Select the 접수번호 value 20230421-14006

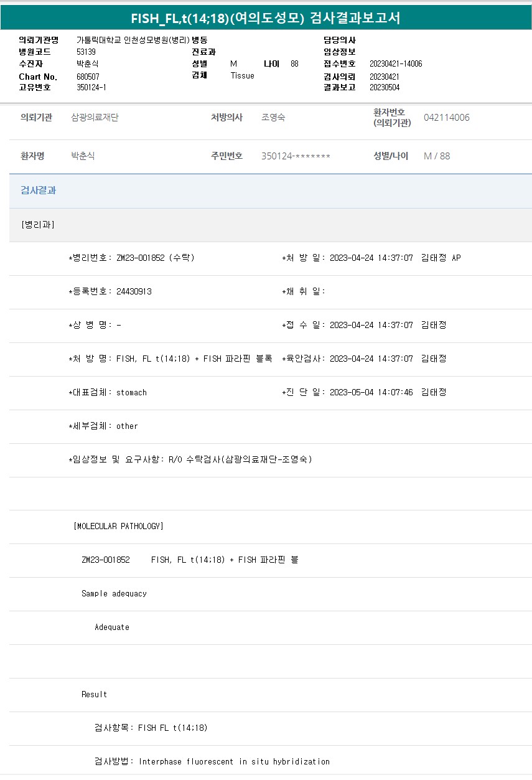[x=395, y=63]
